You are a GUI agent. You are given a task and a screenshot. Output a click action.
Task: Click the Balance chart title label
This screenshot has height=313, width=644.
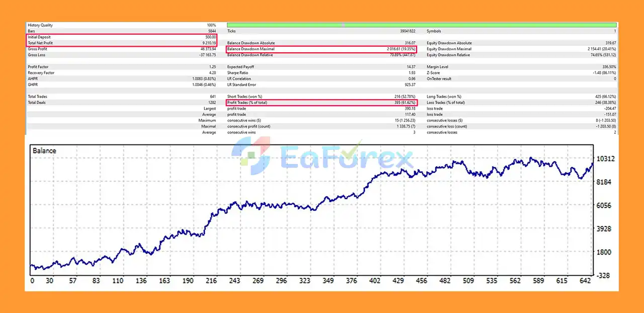click(x=44, y=150)
